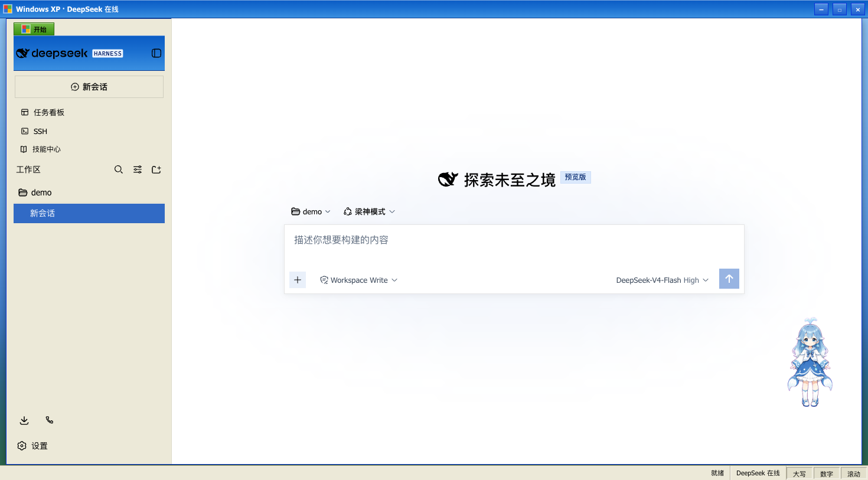This screenshot has width=868, height=480.
Task: Start a 新会话 with the top button
Action: (x=89, y=87)
